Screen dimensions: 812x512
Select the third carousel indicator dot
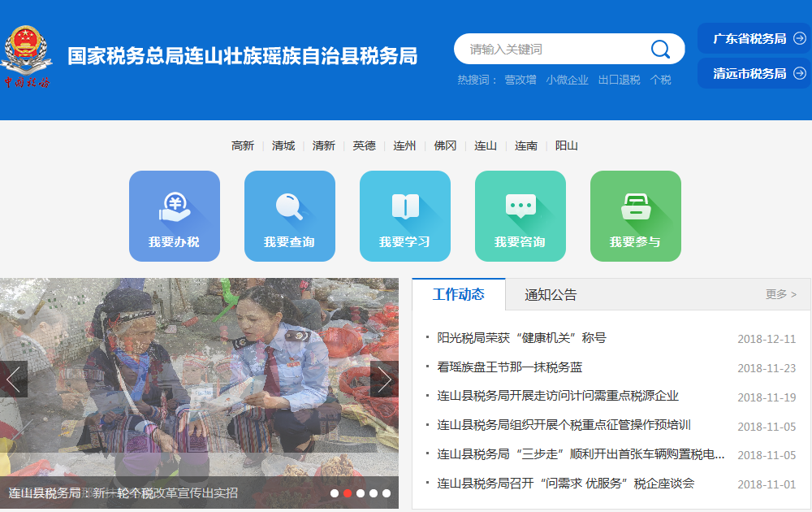(x=361, y=493)
